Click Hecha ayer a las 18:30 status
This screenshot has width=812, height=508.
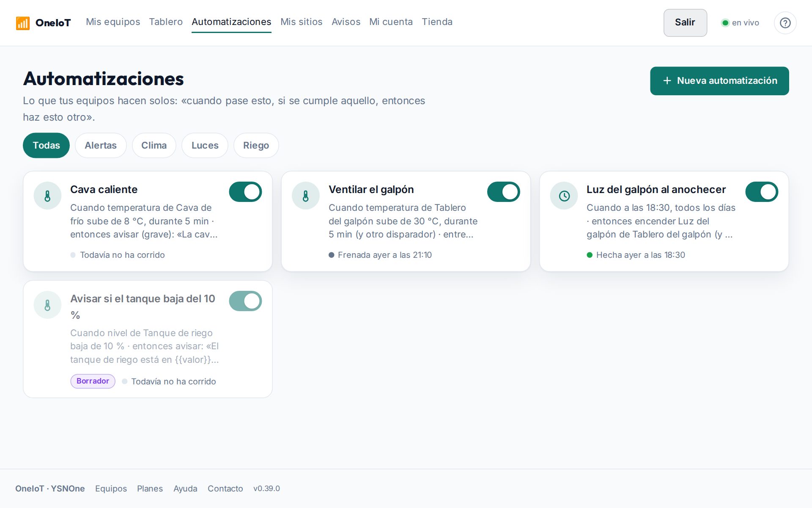pos(636,255)
